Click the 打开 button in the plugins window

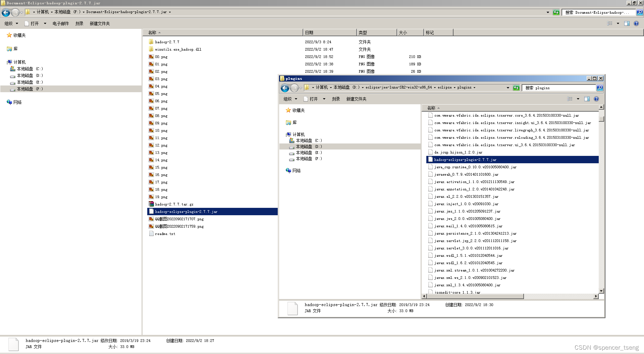point(314,99)
